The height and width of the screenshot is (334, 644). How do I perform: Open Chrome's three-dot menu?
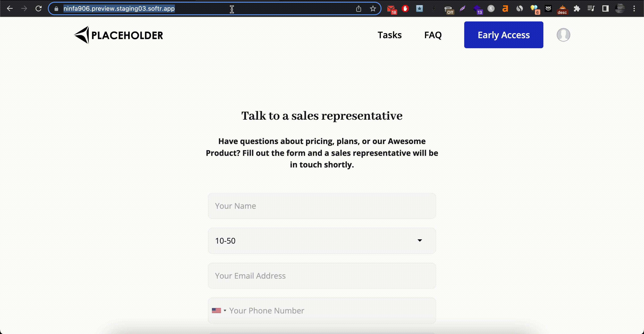pyautogui.click(x=634, y=8)
